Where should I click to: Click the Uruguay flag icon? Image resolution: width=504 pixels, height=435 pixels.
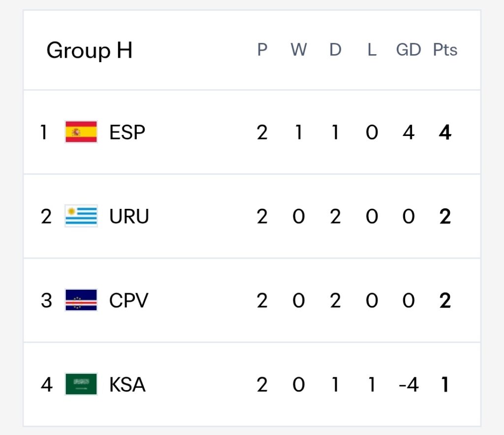[x=81, y=216]
